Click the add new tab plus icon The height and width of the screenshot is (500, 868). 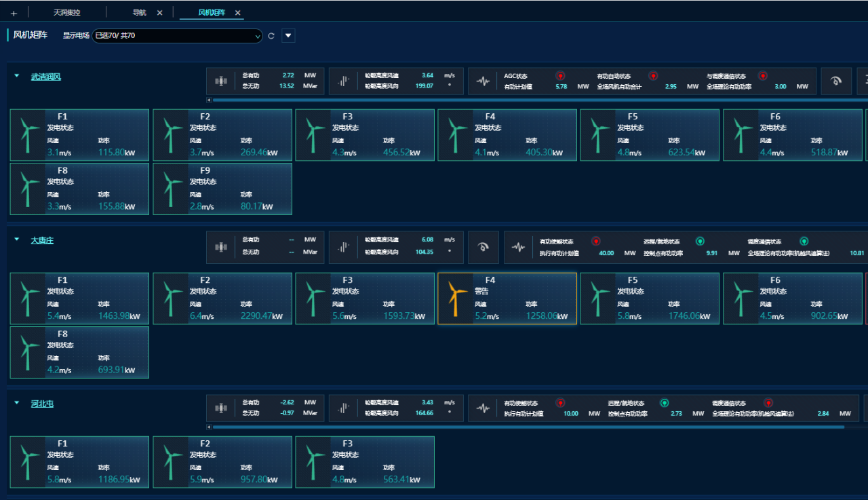click(x=14, y=13)
